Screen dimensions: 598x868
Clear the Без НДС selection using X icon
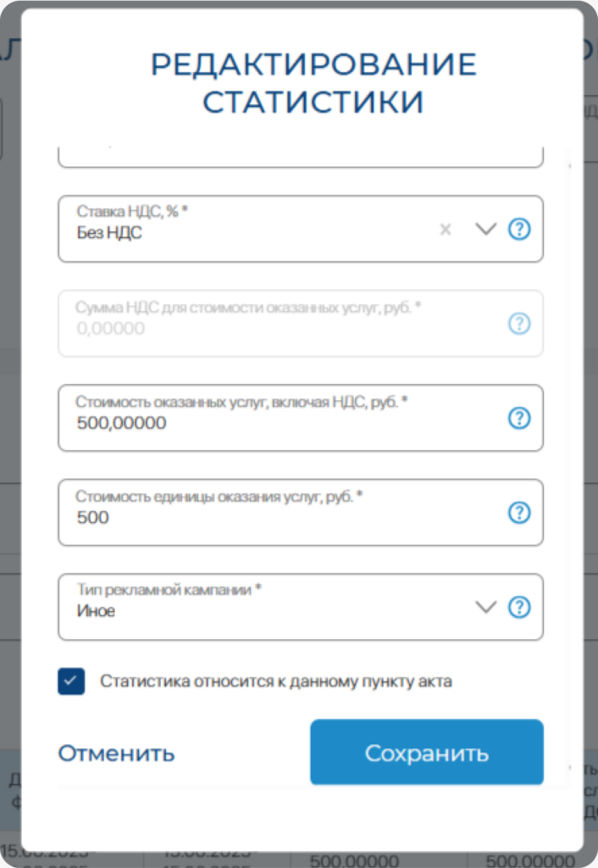pos(445,229)
